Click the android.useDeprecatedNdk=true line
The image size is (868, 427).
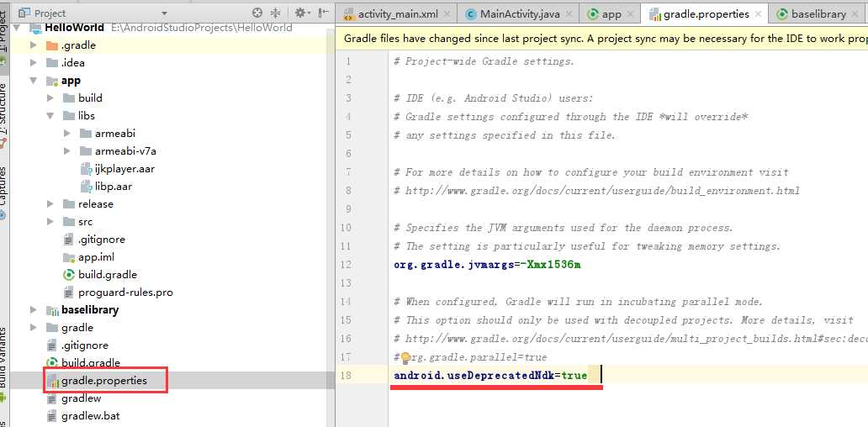(x=490, y=376)
